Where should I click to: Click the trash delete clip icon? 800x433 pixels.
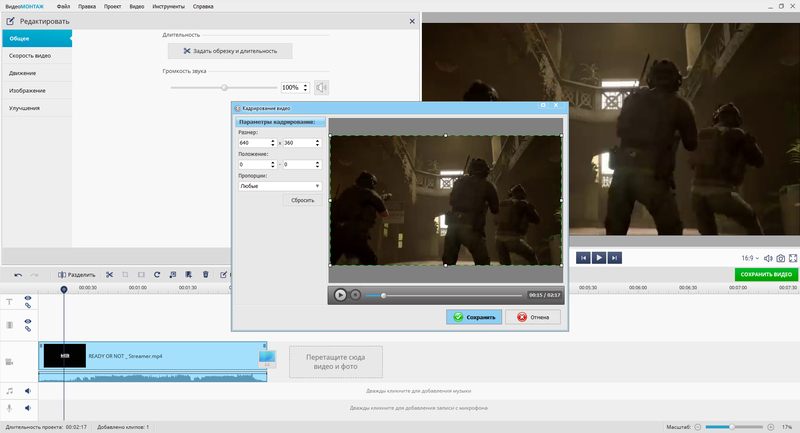pos(206,275)
